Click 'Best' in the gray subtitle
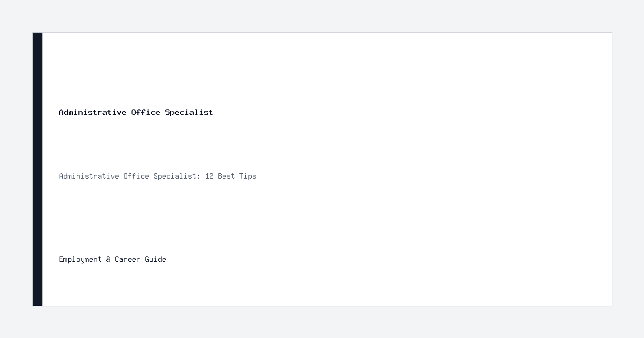 (x=226, y=176)
